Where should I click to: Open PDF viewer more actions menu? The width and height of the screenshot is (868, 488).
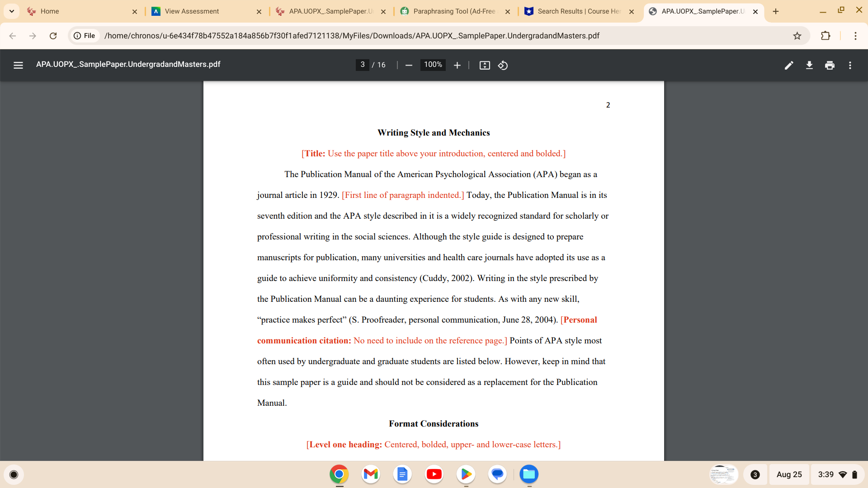(850, 65)
